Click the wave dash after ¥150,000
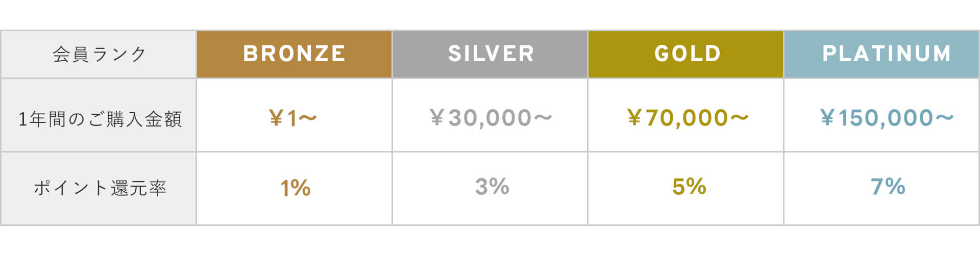Screen dimensions: 980x255 [944, 118]
